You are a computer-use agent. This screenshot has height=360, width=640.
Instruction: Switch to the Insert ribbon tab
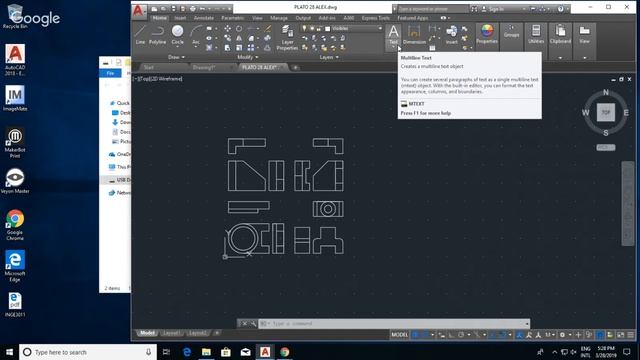[180, 18]
